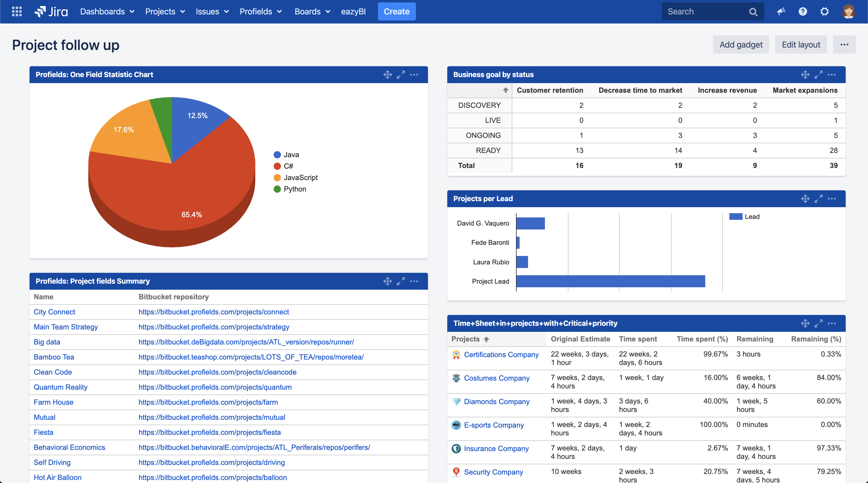This screenshot has height=483, width=868.
Task: Open Time Sheet Critical priority gadget options
Action: [x=832, y=323]
